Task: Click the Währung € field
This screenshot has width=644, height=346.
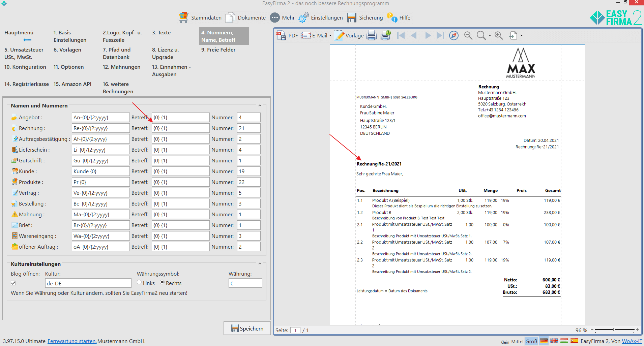Action: [x=245, y=283]
